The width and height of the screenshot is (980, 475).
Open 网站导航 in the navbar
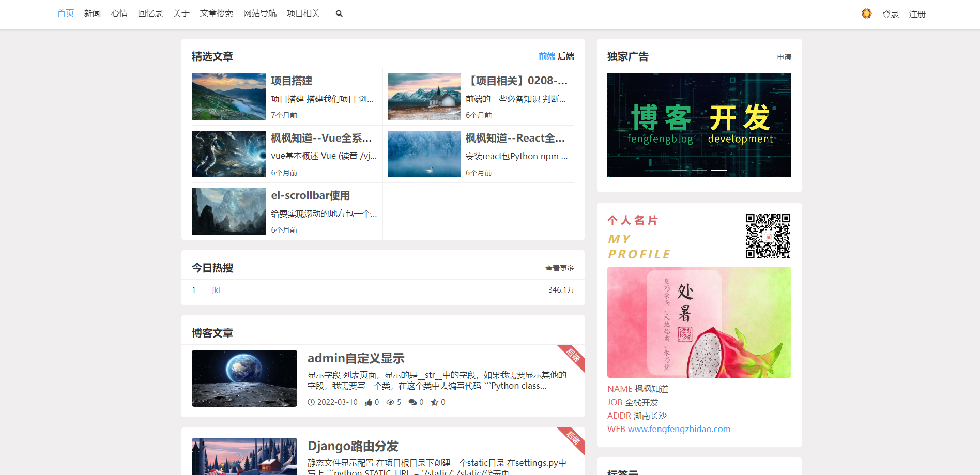coord(260,13)
